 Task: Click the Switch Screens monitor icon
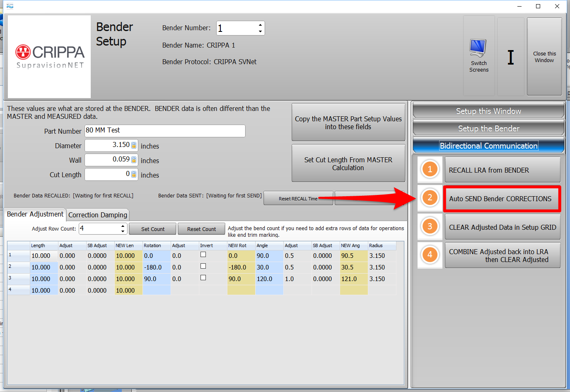[478, 48]
